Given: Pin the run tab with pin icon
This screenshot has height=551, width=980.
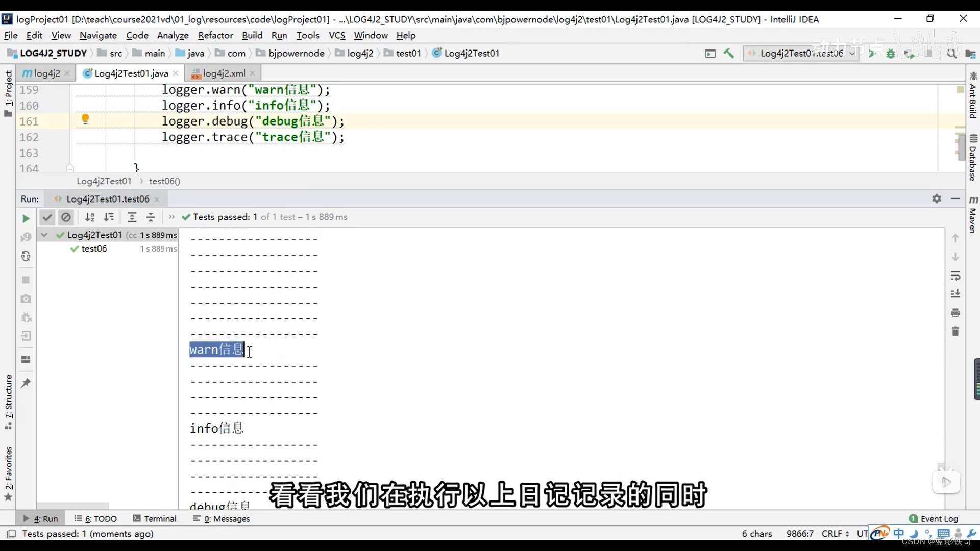Looking at the screenshot, I should coord(26,383).
